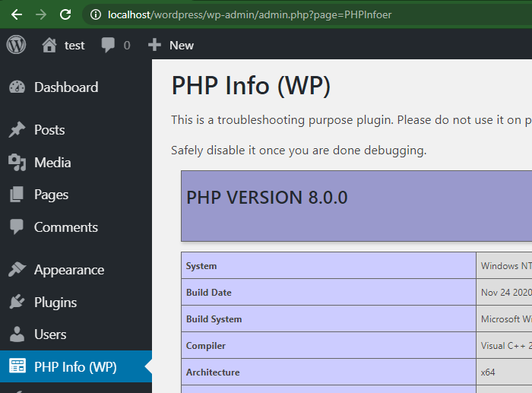
Task: Open the Plugins menu item
Action: [x=55, y=303]
